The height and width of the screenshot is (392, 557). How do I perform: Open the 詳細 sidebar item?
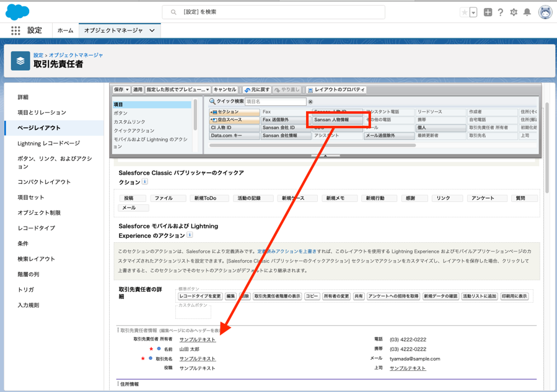[x=23, y=97]
